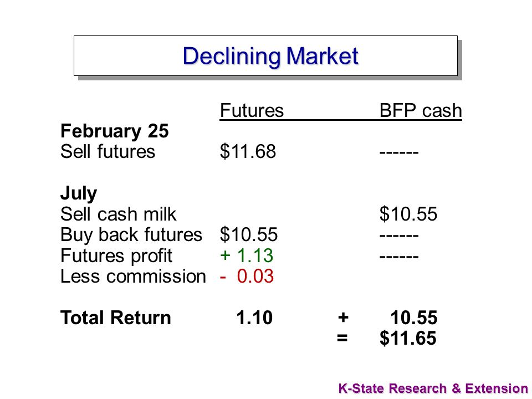Select the Futures column header
Screen dimensions: 532x399
click(252, 111)
